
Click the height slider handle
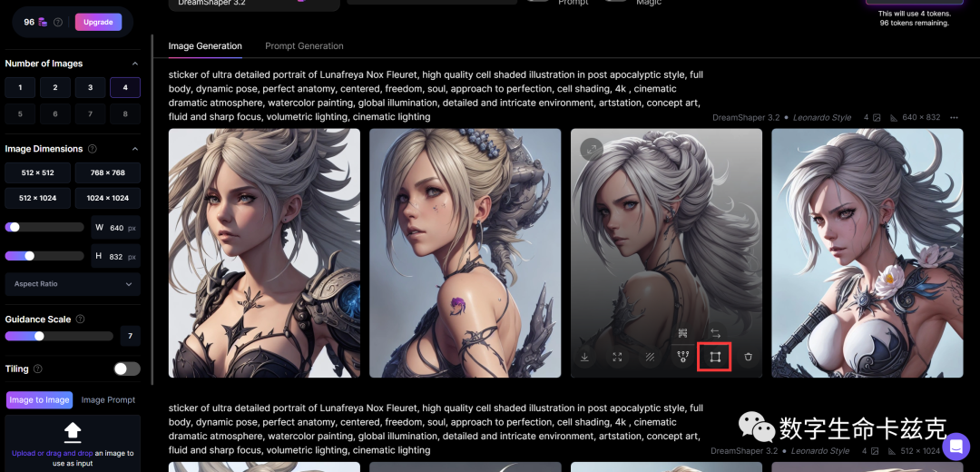pyautogui.click(x=29, y=256)
